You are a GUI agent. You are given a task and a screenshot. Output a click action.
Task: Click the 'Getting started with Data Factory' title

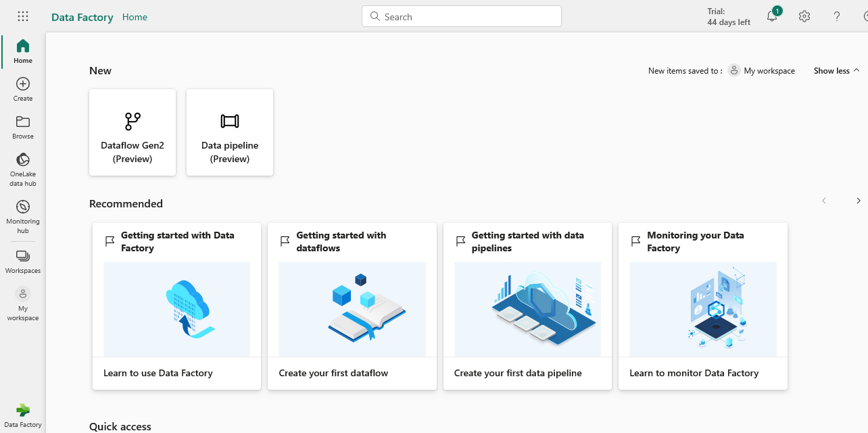[178, 242]
